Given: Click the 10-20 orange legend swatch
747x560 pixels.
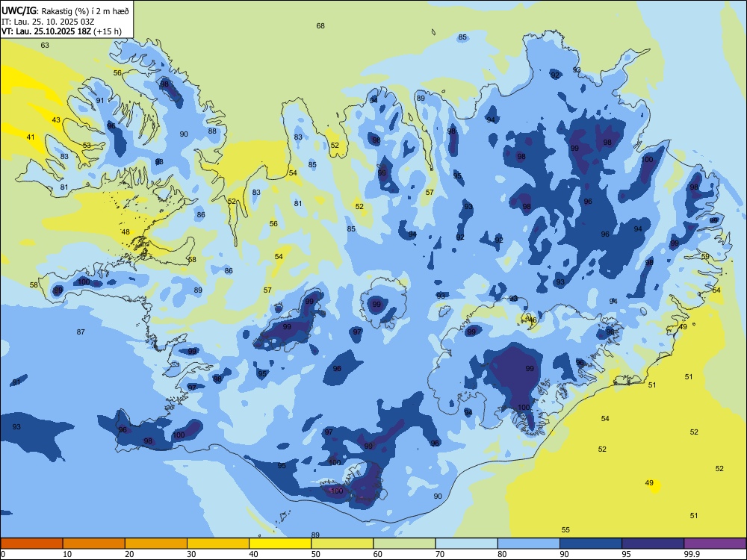Looking at the screenshot, I should coord(94,544).
